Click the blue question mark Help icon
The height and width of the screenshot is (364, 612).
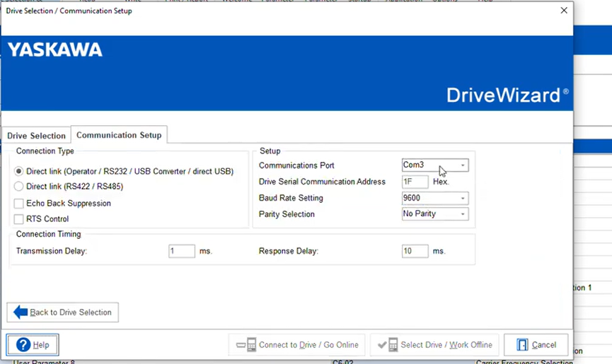23,345
